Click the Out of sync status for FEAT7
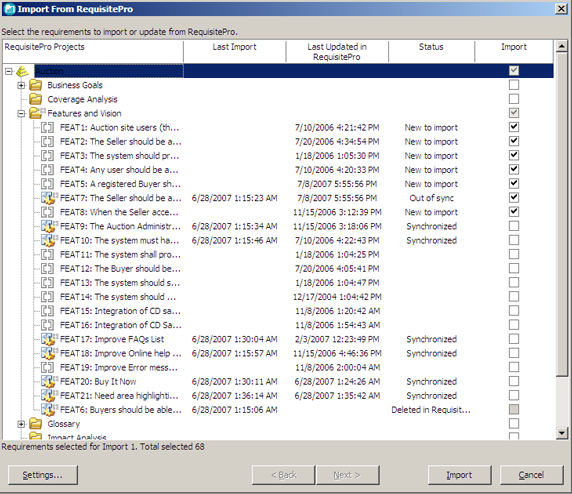 pyautogui.click(x=432, y=198)
